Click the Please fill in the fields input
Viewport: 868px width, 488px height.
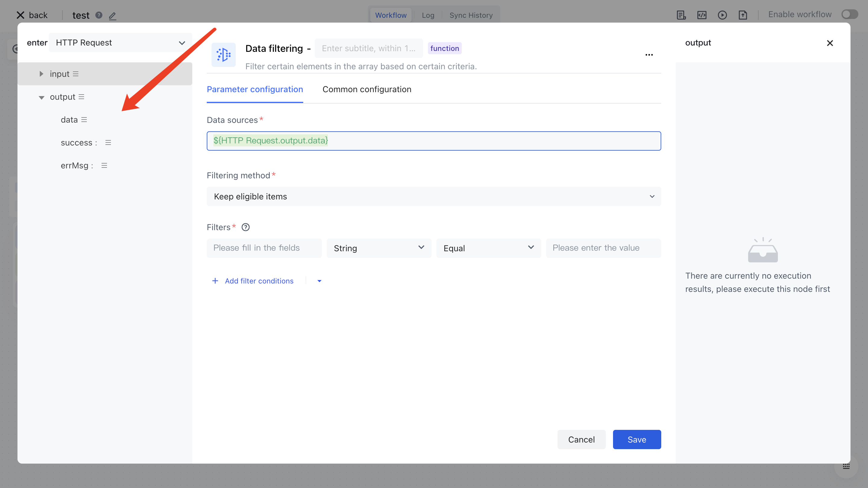coord(264,248)
